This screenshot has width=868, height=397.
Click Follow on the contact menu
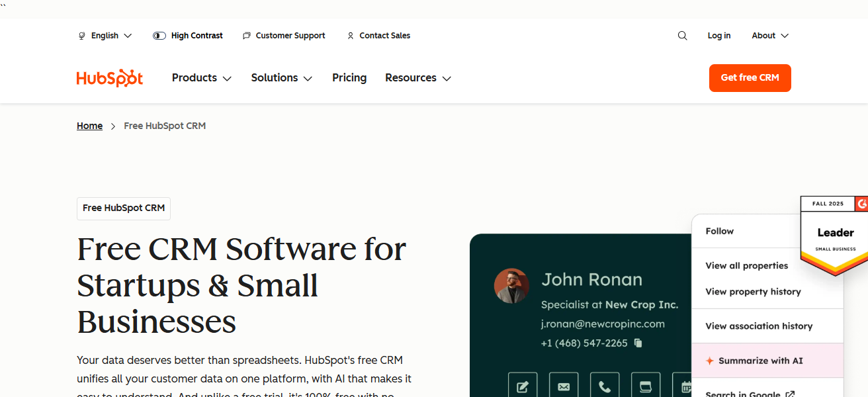(x=719, y=231)
